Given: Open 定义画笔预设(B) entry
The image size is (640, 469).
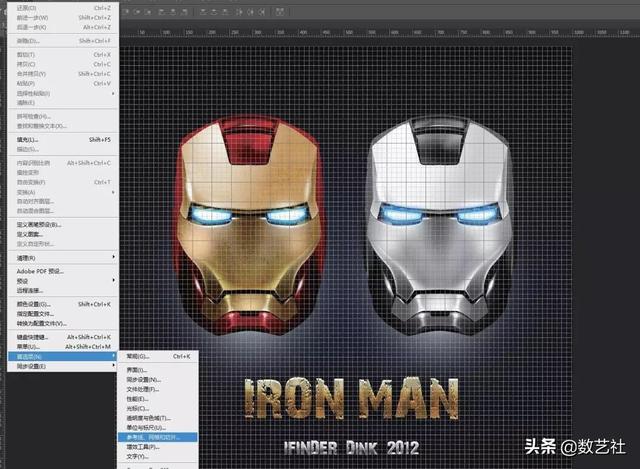Looking at the screenshot, I should point(63,224).
